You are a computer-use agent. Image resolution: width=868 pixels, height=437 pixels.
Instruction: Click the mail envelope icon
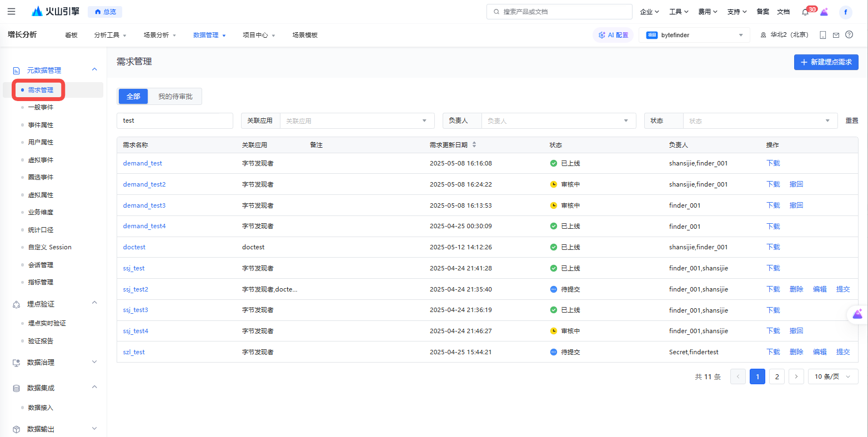(x=836, y=35)
